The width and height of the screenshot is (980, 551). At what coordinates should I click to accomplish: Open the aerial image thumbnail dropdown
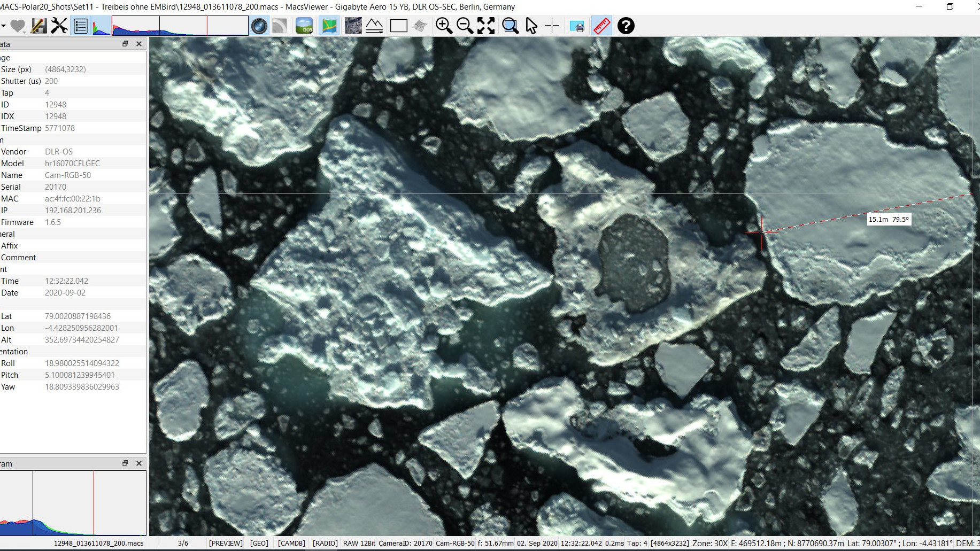(353, 26)
